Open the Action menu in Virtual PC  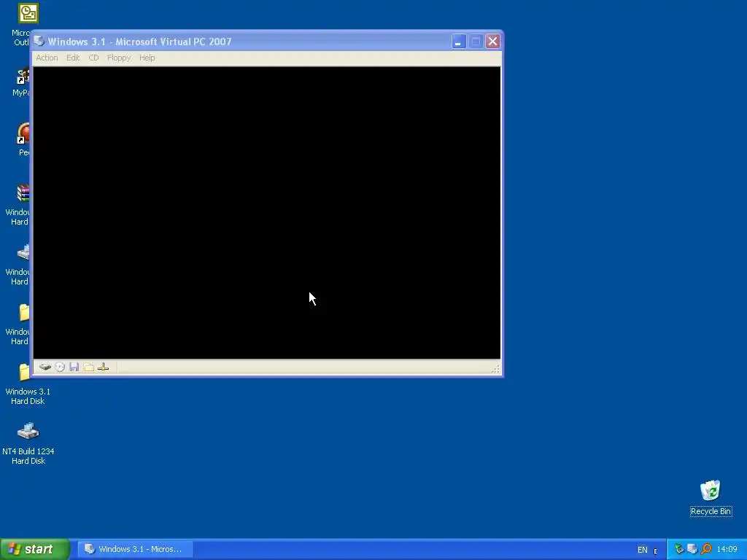coord(47,58)
